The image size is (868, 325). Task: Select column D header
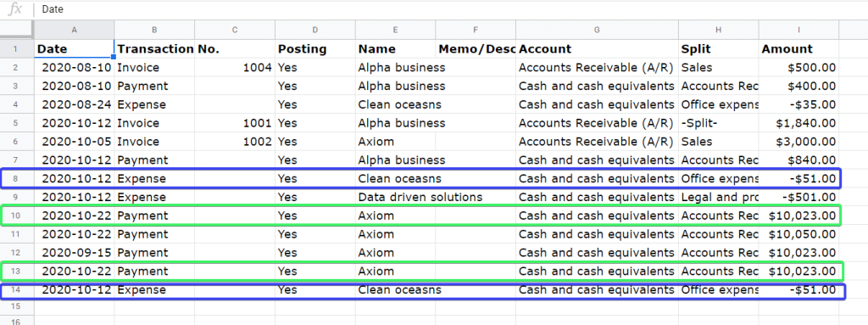coord(315,30)
